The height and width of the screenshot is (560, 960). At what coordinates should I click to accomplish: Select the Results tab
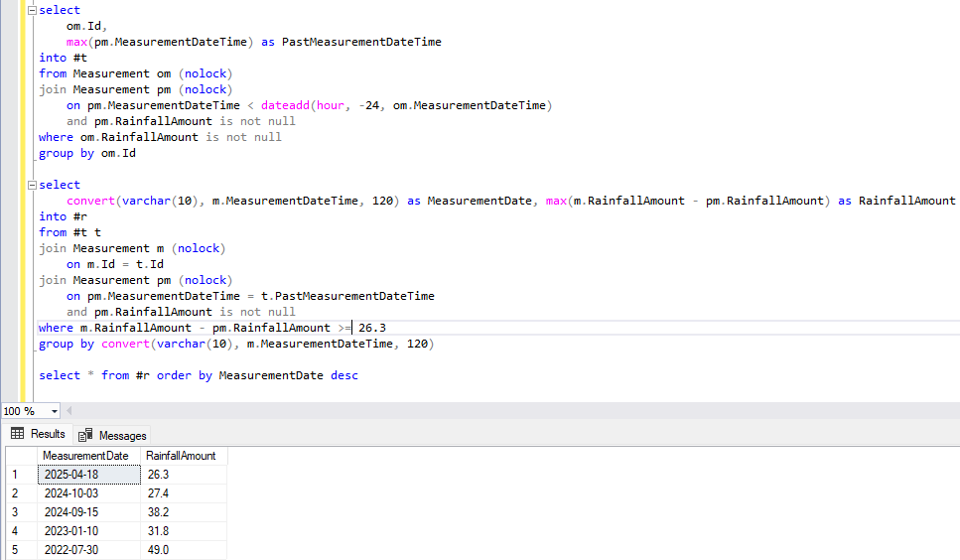38,434
